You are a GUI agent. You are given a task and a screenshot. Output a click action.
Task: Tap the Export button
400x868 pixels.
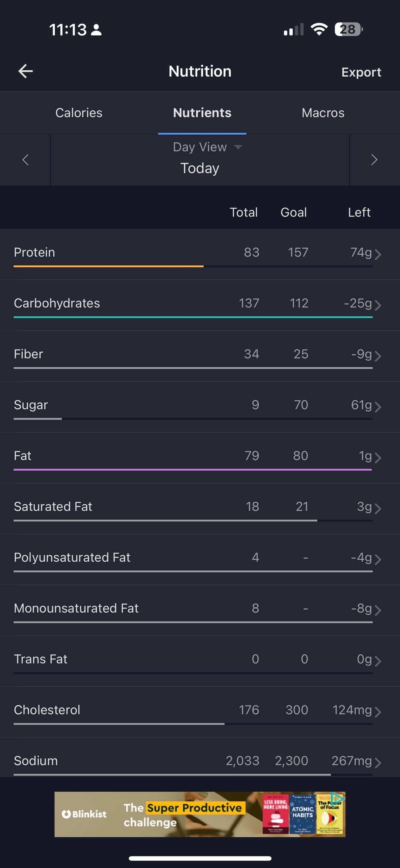pyautogui.click(x=361, y=72)
